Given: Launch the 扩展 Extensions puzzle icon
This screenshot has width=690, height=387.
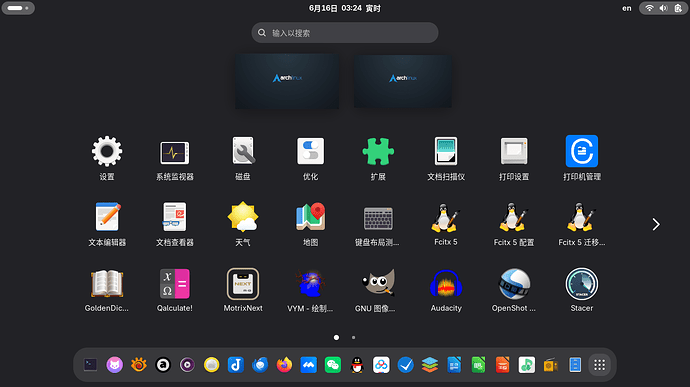Looking at the screenshot, I should 378,151.
